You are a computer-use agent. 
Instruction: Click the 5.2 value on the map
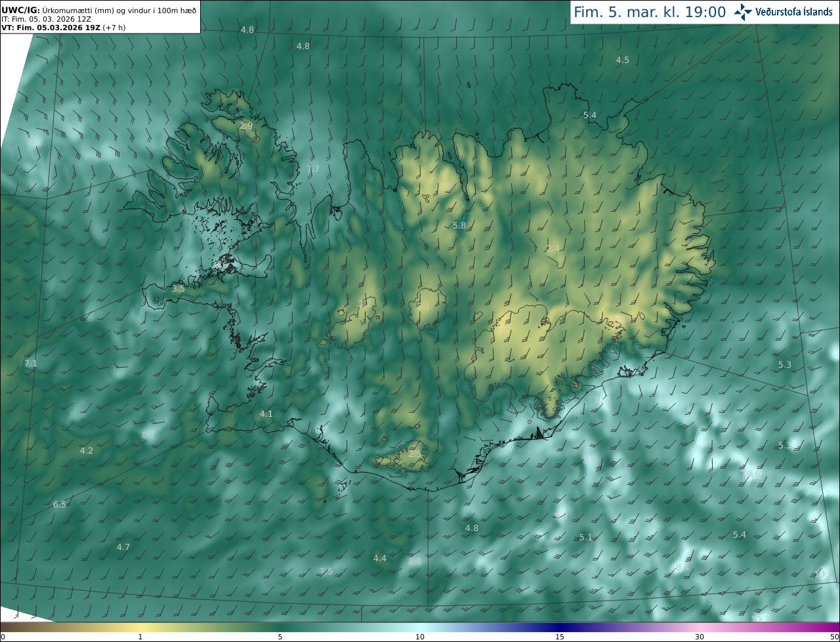(785, 446)
